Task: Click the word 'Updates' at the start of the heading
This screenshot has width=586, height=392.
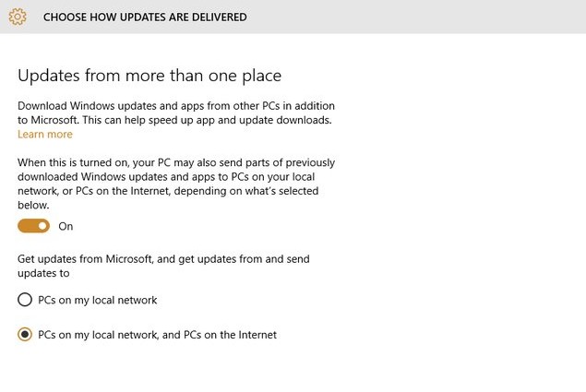Action: point(48,76)
